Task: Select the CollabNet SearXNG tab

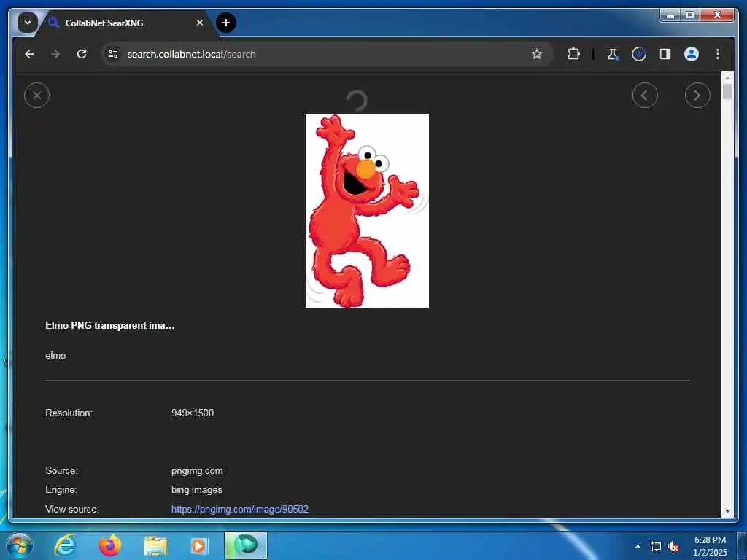Action: click(x=124, y=23)
